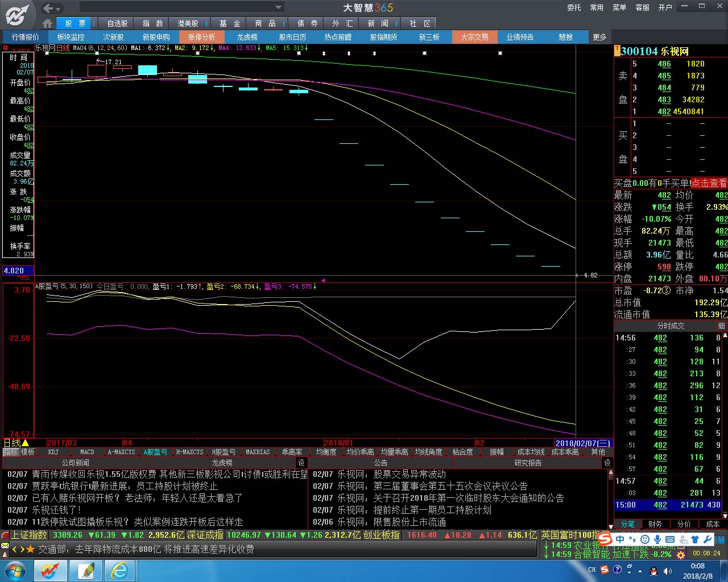
Task: Open the 债券 tab
Action: click(x=307, y=23)
